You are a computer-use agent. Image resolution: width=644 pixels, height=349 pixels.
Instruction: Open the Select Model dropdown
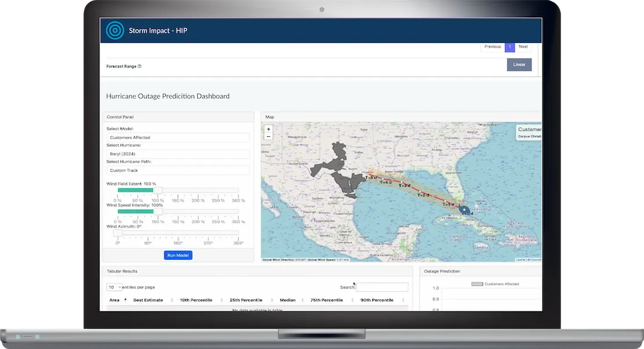point(178,137)
